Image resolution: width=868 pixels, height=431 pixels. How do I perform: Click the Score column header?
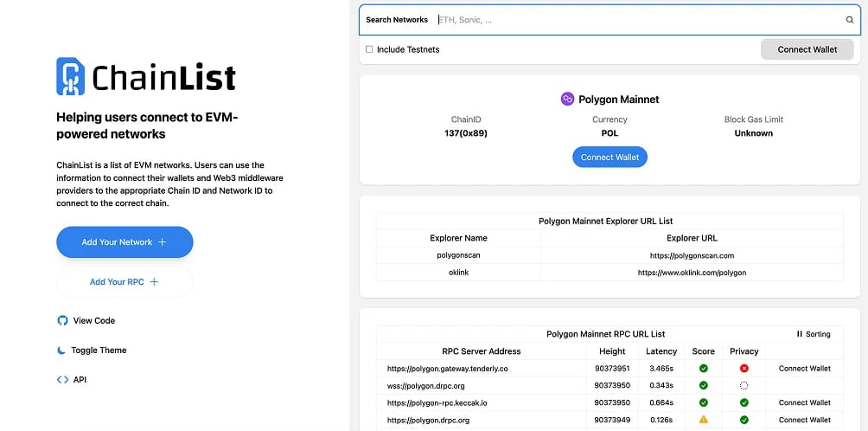[703, 351]
